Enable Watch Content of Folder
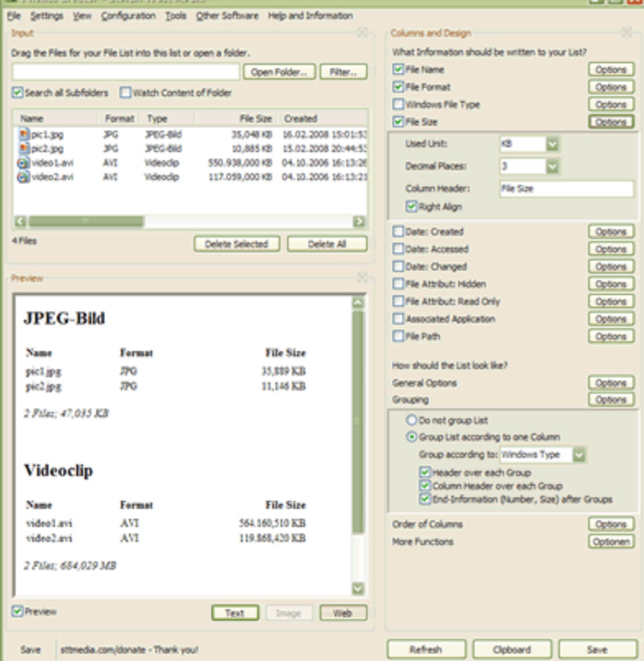 [x=125, y=92]
